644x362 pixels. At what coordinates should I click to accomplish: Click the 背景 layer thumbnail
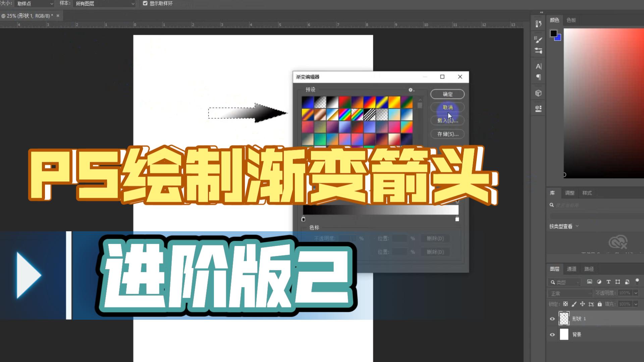click(564, 335)
